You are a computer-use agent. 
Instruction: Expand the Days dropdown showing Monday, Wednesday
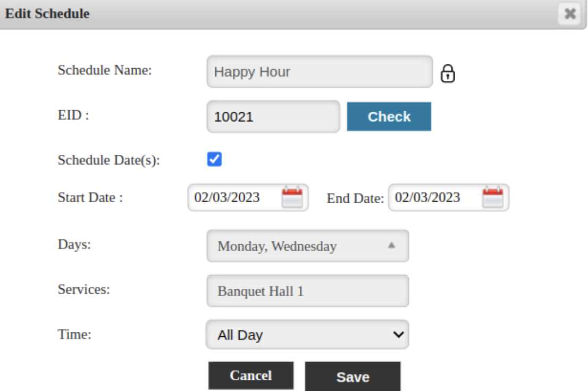(x=307, y=246)
